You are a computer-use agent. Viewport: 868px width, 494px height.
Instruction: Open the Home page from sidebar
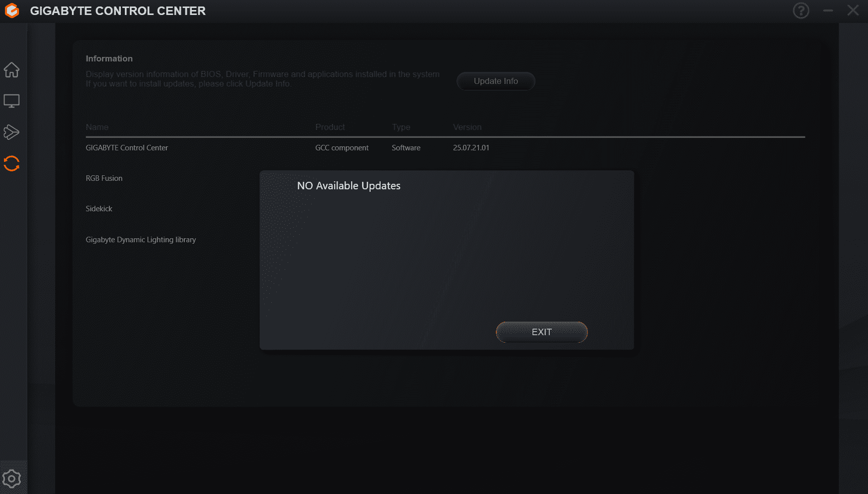[x=11, y=70]
